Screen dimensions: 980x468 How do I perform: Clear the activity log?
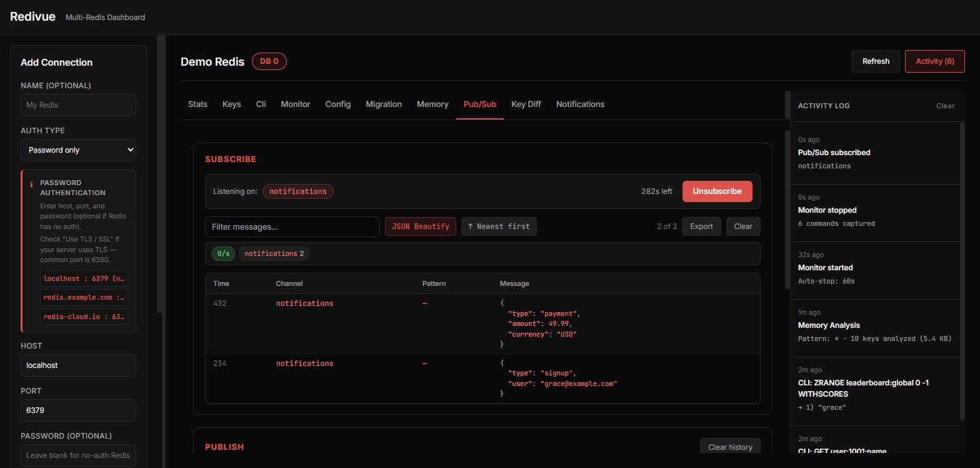[945, 106]
